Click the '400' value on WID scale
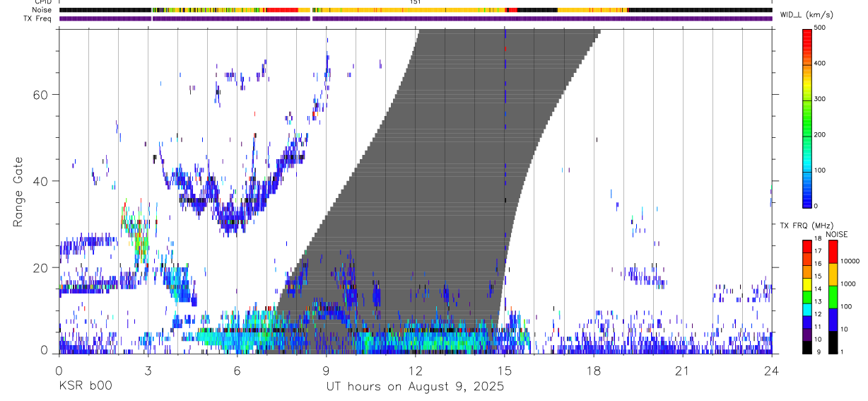Viewport: 868px width, 401px height. click(x=820, y=63)
